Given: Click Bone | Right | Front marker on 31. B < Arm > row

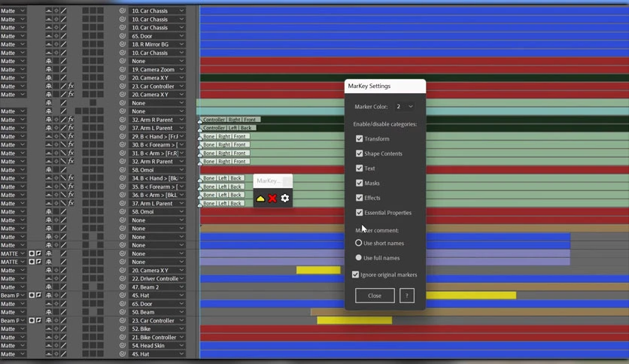Looking at the screenshot, I should pos(224,153).
